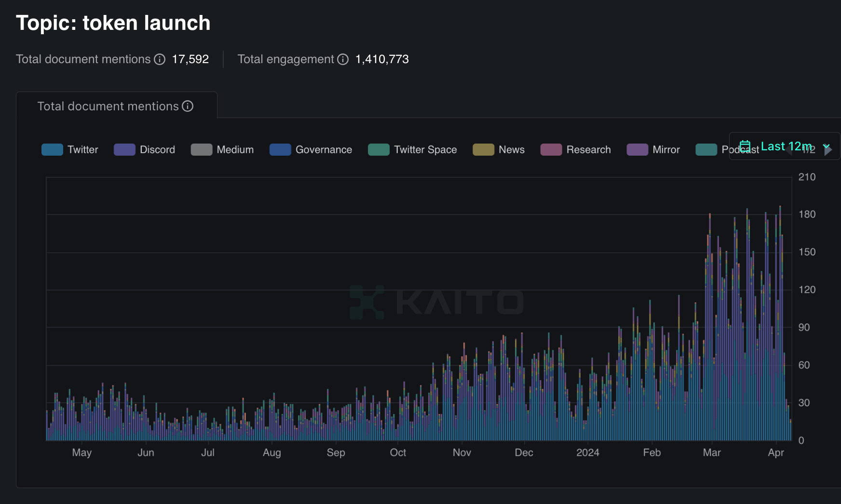The height and width of the screenshot is (504, 841).
Task: Click the Discord purple color swatch
Action: [x=124, y=150]
